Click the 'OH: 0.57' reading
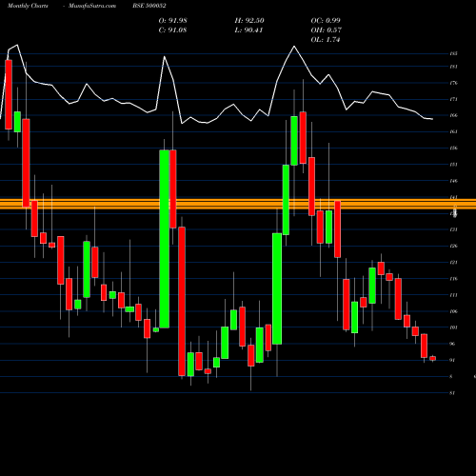This screenshot has width=476, height=476. point(326,30)
